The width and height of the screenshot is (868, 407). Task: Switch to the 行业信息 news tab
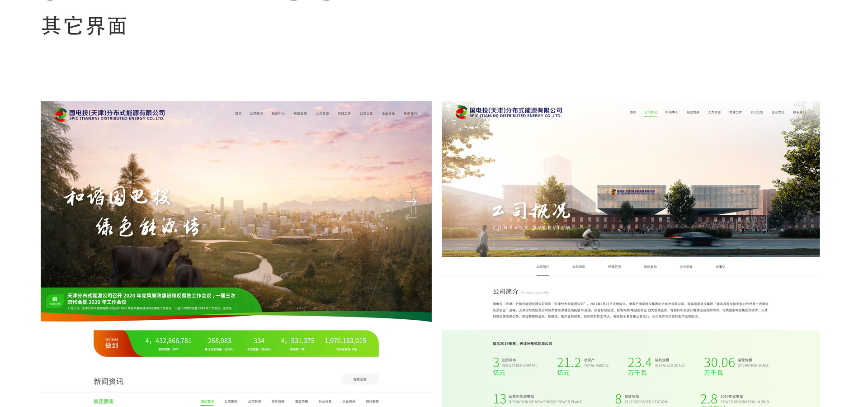coord(325,402)
